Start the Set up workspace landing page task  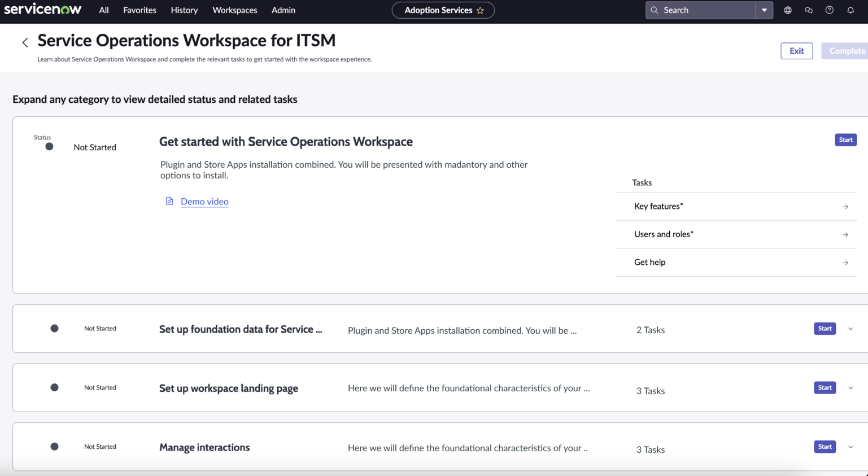(x=825, y=388)
